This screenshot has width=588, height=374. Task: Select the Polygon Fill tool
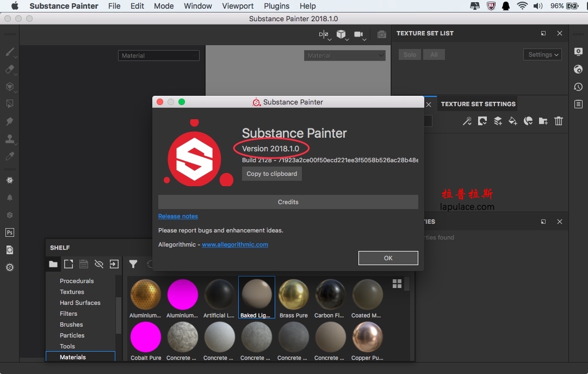click(x=10, y=103)
